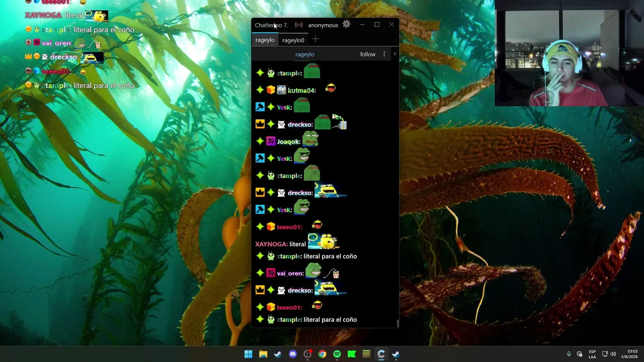
Task: Open the network tray icon
Action: click(605, 354)
